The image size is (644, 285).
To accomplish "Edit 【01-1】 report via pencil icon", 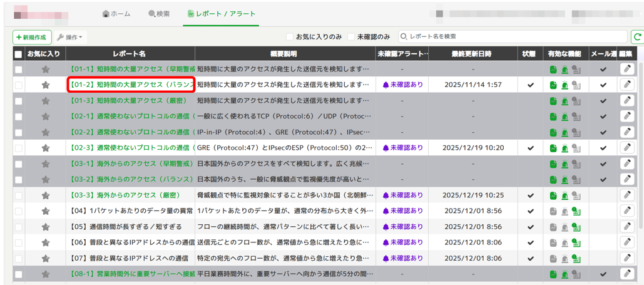I will [x=626, y=69].
